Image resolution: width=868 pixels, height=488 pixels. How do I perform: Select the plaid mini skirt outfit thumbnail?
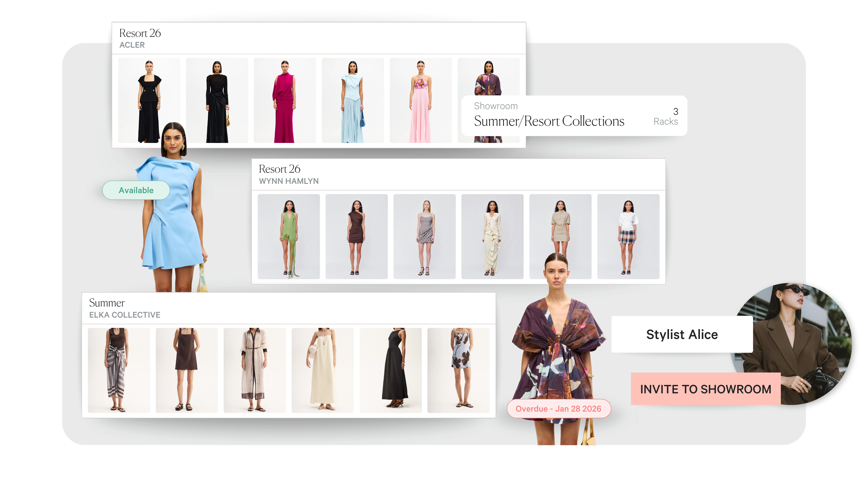pos(628,236)
